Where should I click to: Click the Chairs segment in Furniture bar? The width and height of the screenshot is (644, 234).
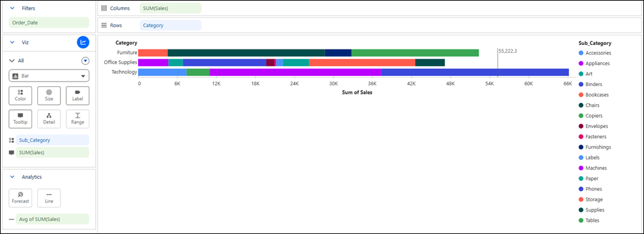tap(246, 53)
